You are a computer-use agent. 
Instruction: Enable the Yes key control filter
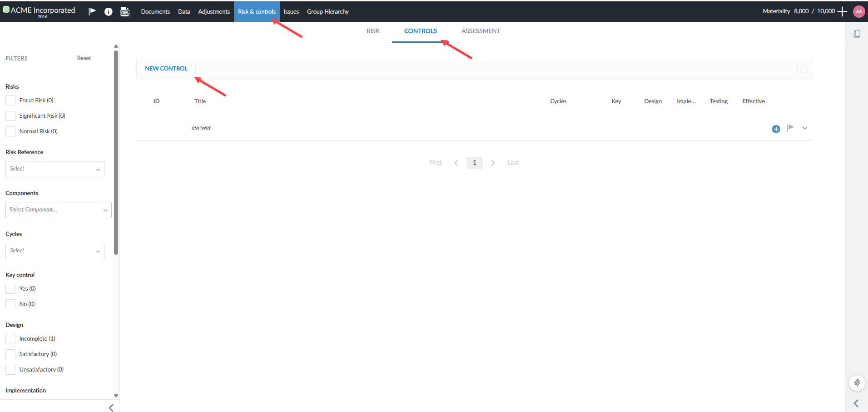[10, 288]
